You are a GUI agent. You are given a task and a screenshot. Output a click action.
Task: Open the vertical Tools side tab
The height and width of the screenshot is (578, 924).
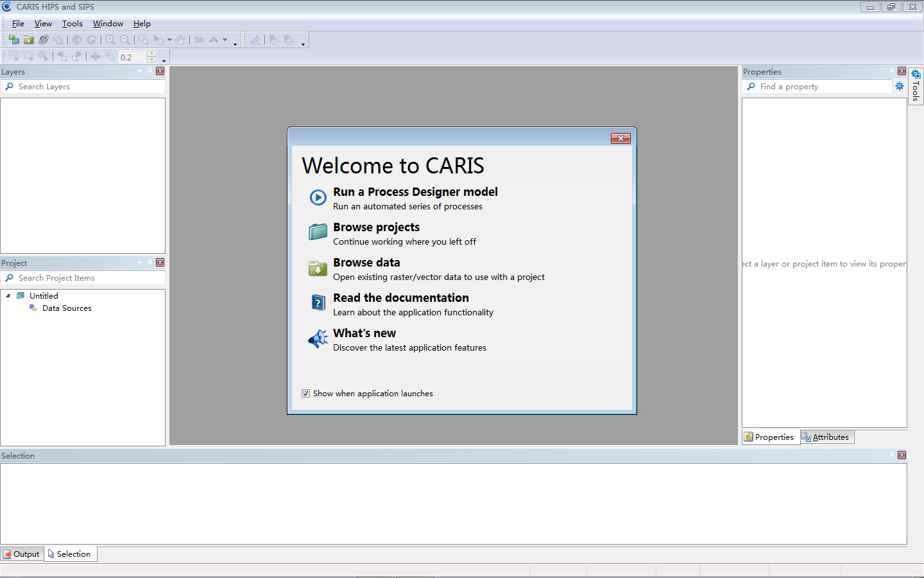(x=916, y=86)
